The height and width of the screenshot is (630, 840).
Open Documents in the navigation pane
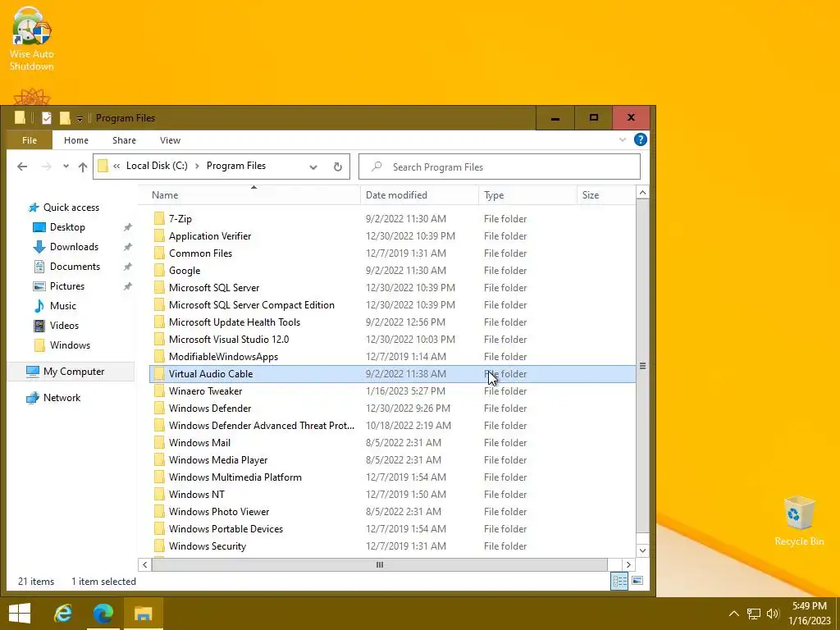point(75,267)
